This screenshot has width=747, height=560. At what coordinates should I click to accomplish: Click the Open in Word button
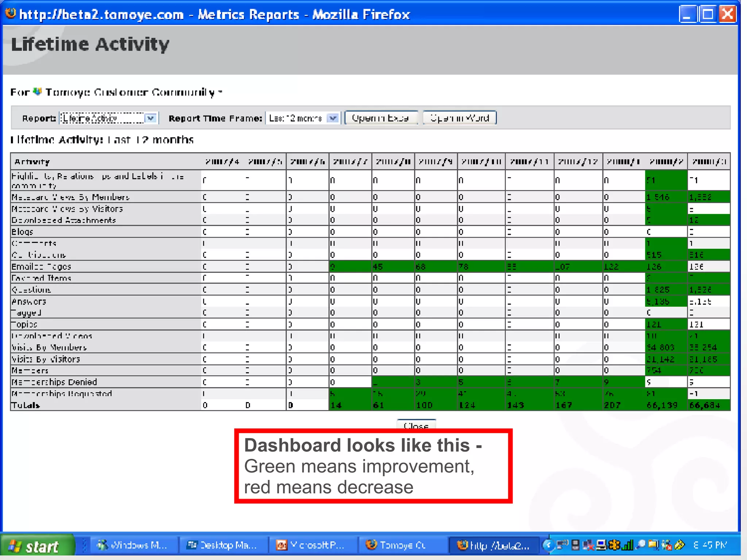pyautogui.click(x=460, y=118)
